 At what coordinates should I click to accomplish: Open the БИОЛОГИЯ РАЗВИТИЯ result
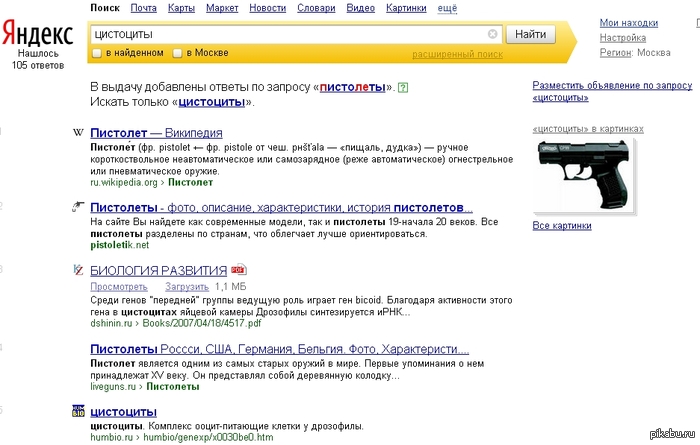coord(158,270)
